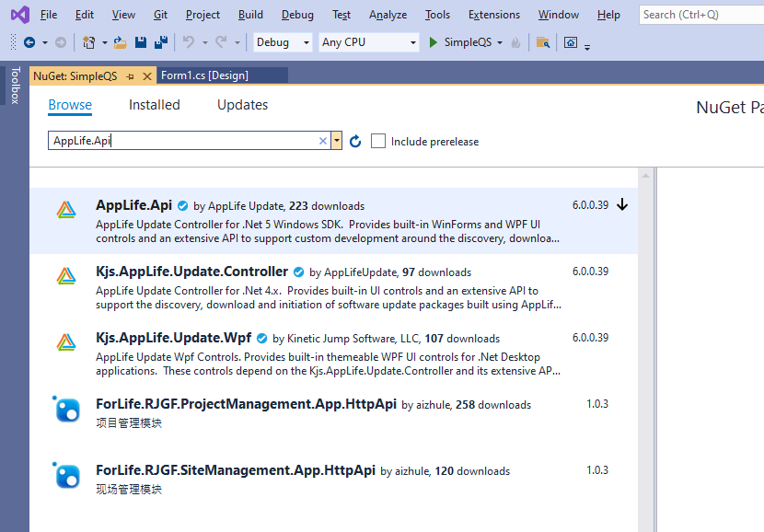Screen dimensions: 764x532
Task: Switch to the Browse tab
Action: point(70,105)
